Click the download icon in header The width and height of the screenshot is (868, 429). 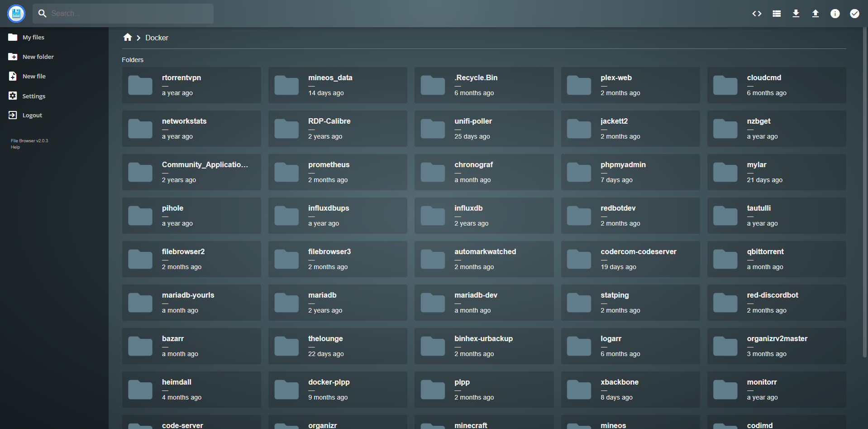click(x=796, y=14)
